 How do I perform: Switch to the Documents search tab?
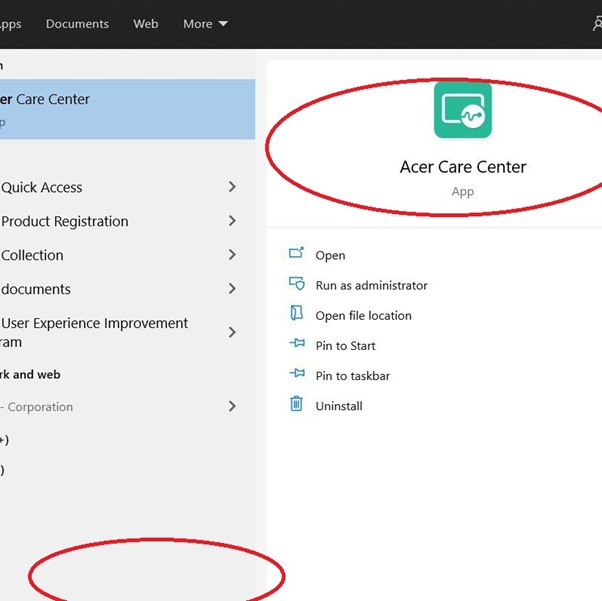click(77, 24)
